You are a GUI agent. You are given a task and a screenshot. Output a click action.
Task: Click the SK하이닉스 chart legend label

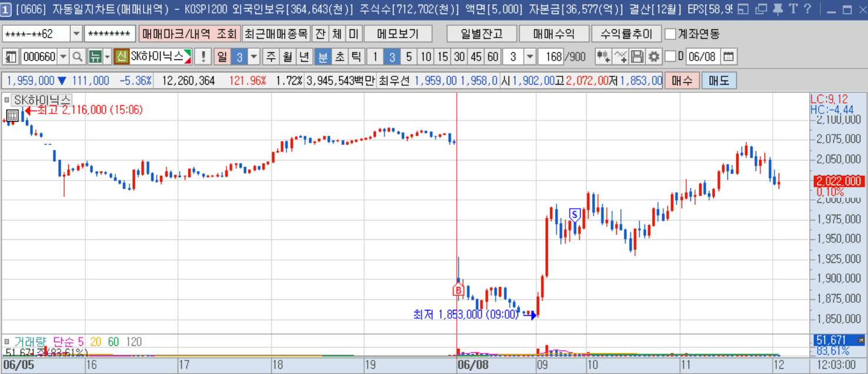(x=42, y=100)
